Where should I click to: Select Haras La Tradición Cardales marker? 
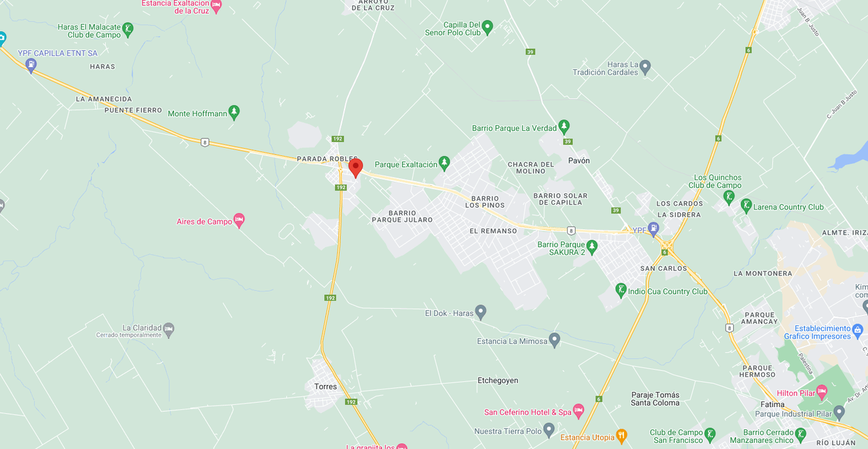click(x=645, y=66)
